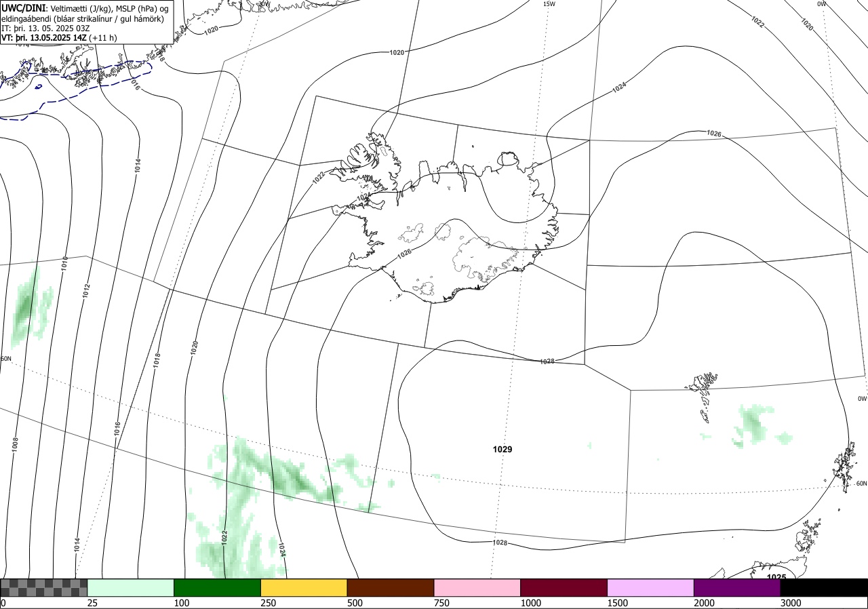Click the deep purple 2000–3000 legend swatch
Image resolution: width=868 pixels, height=609 pixels.
tap(737, 587)
